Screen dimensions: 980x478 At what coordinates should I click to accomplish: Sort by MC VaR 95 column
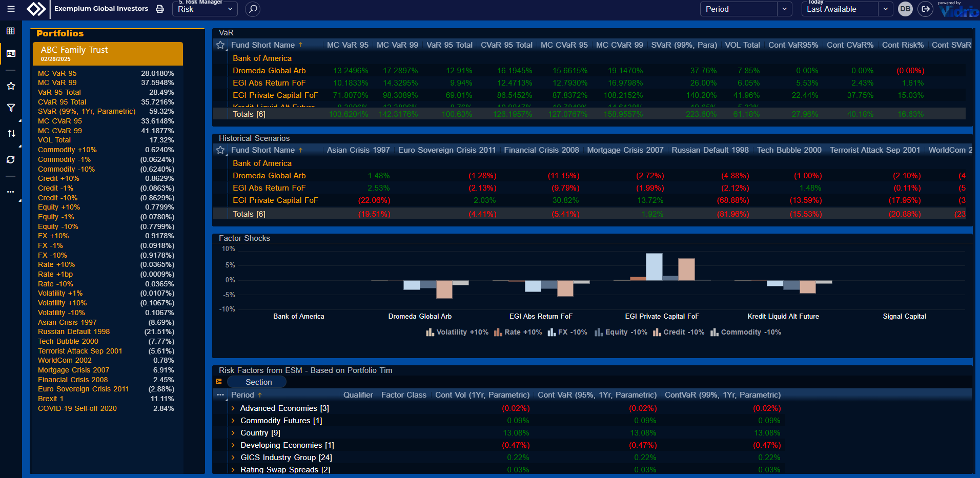348,45
